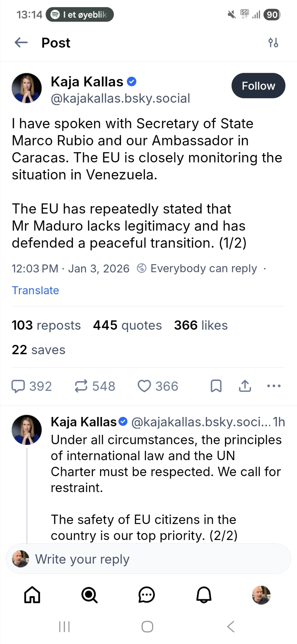Open Everybody can reply settings
297x644 pixels.
tap(197, 269)
